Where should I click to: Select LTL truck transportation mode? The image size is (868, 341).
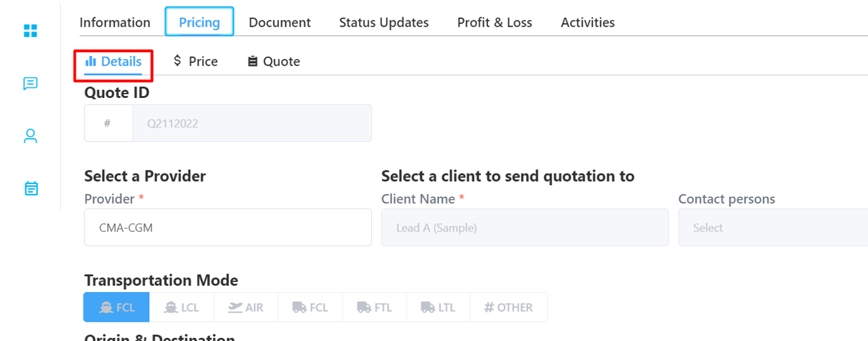438,307
